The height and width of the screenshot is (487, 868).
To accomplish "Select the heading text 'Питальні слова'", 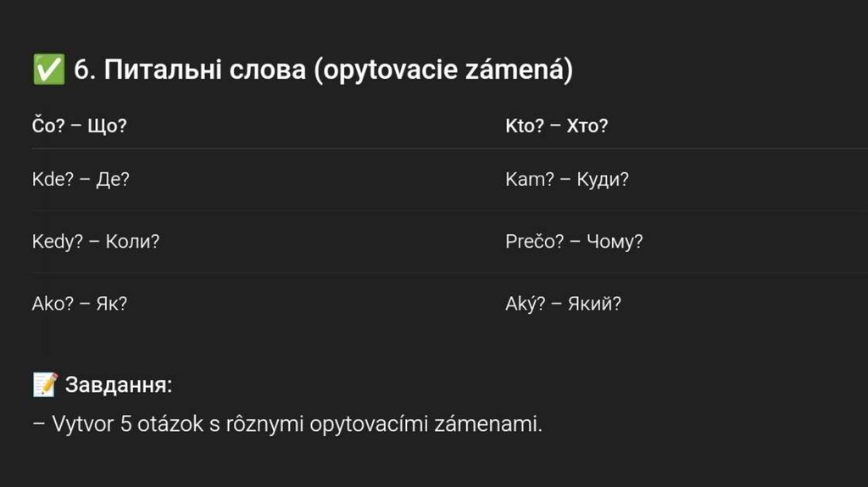I will coord(204,70).
